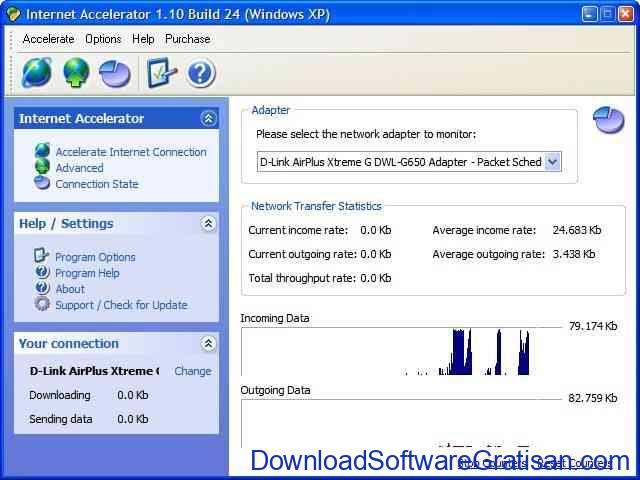Open the Advanced link in sidebar
This screenshot has height=480, width=640.
[80, 168]
